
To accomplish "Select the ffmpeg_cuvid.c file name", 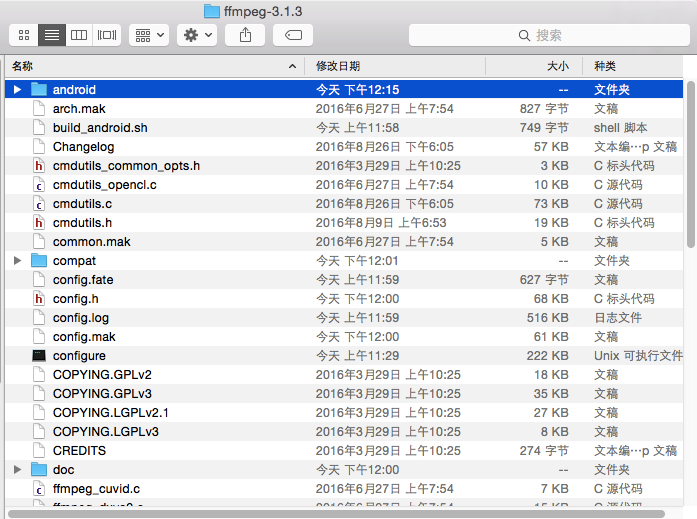I will 96,489.
